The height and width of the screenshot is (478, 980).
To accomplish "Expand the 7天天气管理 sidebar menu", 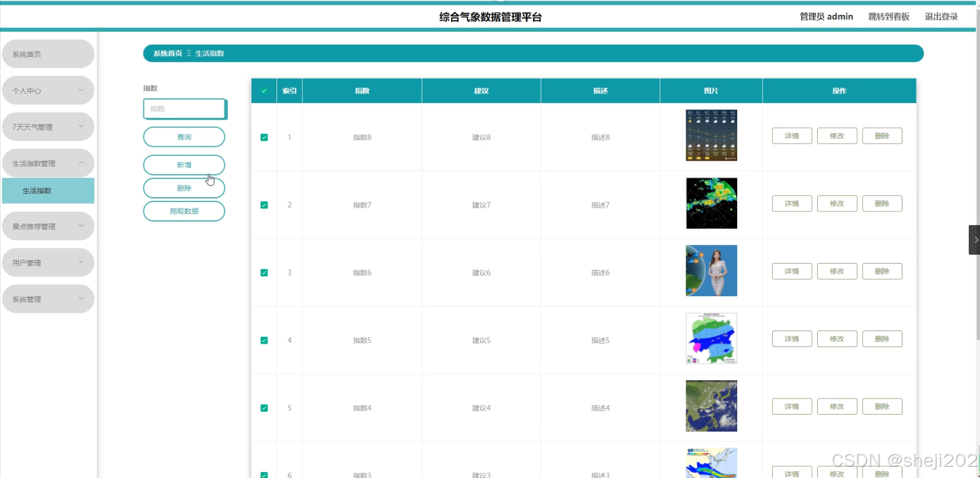I will (x=48, y=127).
